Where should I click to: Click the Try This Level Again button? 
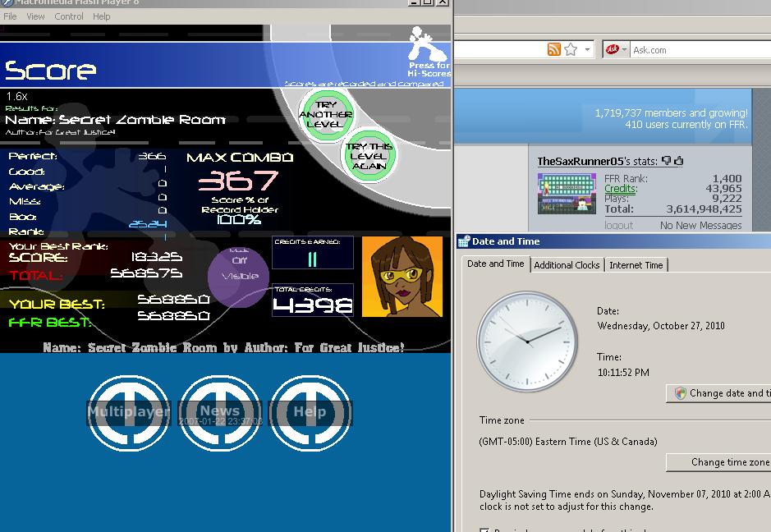click(369, 156)
